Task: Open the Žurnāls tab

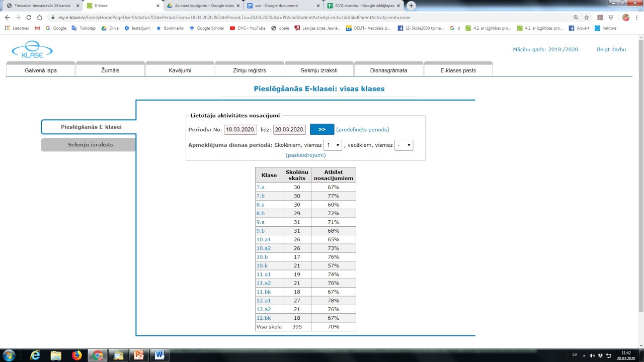Action: pos(110,70)
